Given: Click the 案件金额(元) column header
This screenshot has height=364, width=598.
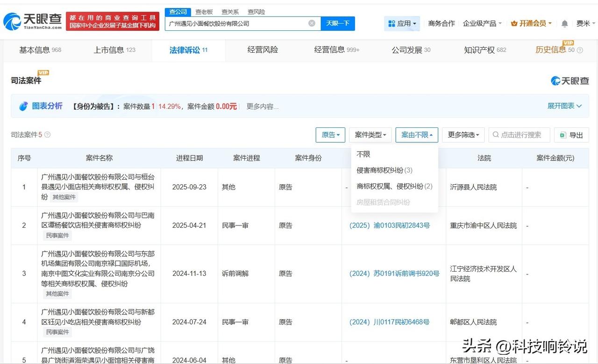Looking at the screenshot, I should point(555,158).
